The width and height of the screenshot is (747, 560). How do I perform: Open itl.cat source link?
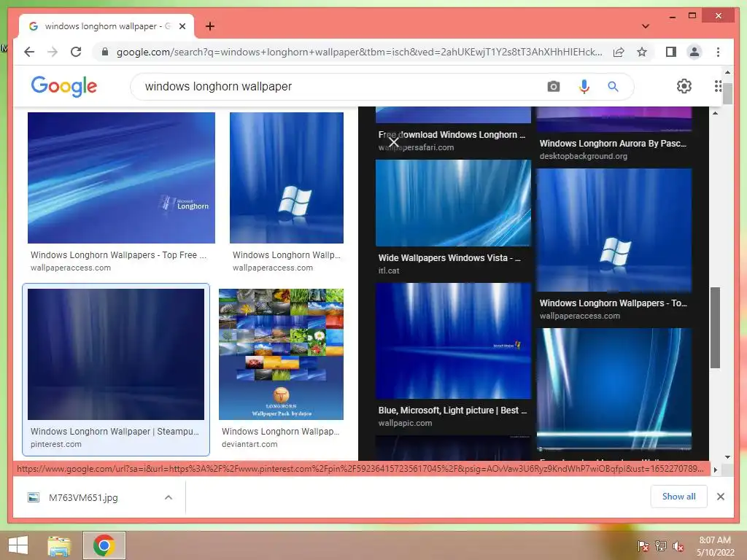[x=389, y=271]
